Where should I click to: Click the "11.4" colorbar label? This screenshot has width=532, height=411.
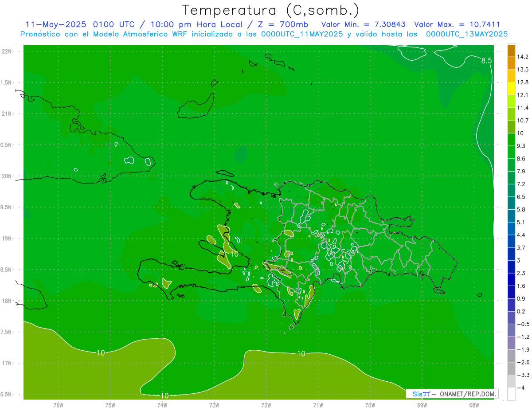click(x=523, y=108)
